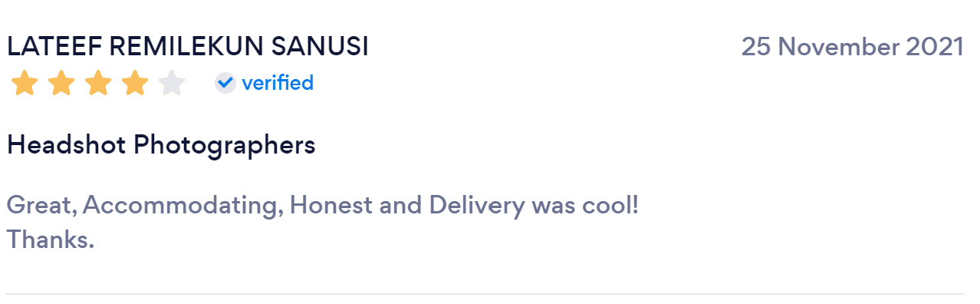Select the fourth gold rating star
This screenshot has width=980, height=304.
click(135, 83)
